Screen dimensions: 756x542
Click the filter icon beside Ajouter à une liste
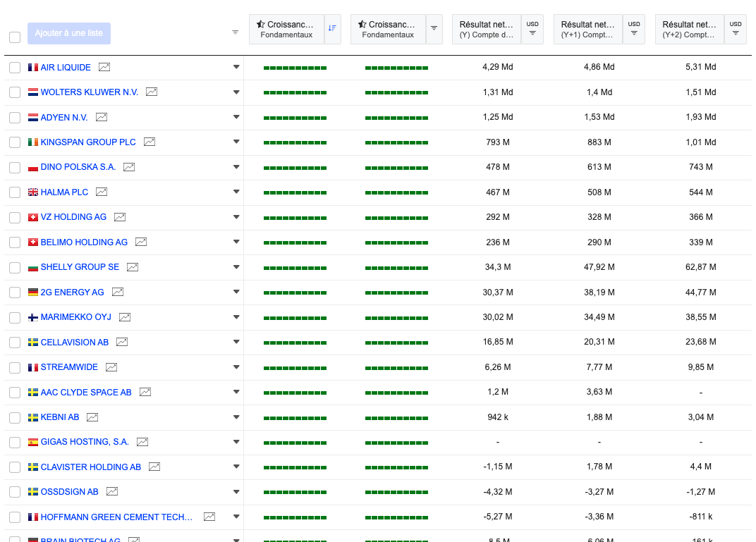[236, 32]
